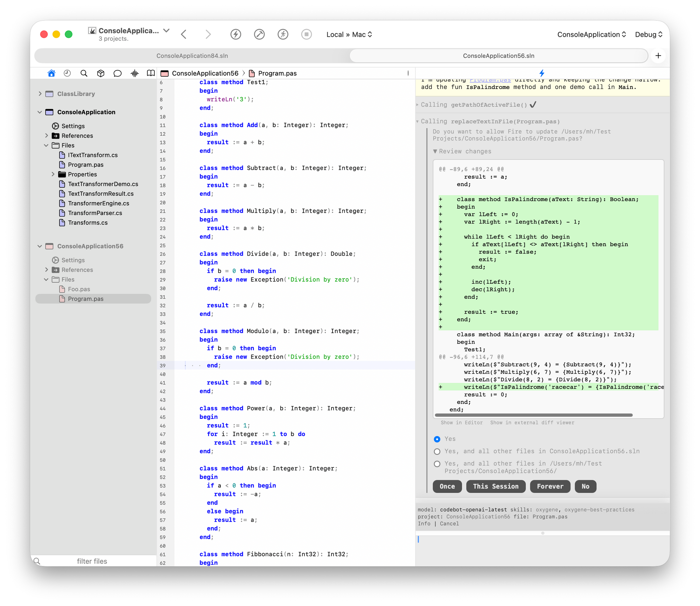Screen dimensions: 700x606
Task: Open the Debug configuration dropdown
Action: tap(649, 34)
